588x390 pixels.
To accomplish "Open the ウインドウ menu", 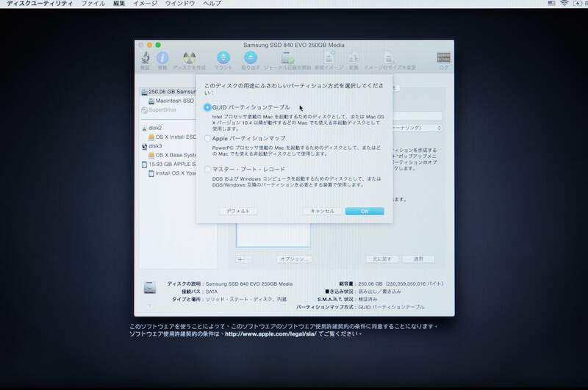I will [180, 4].
